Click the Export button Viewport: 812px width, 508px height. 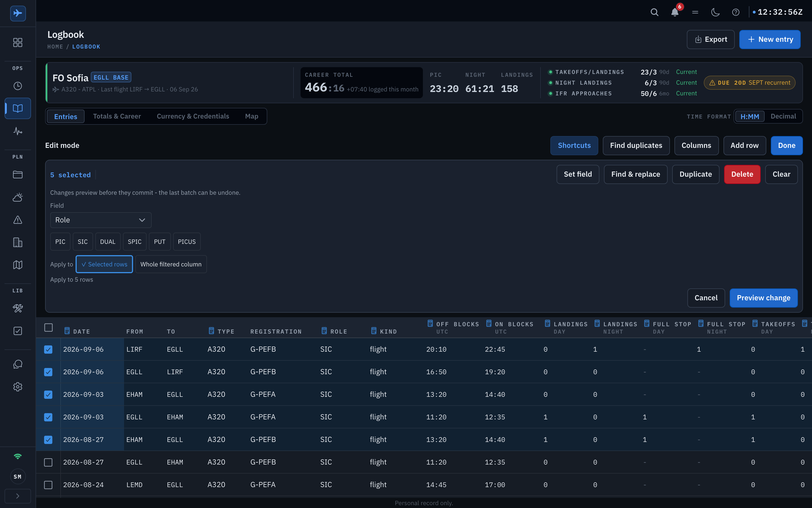tap(710, 39)
